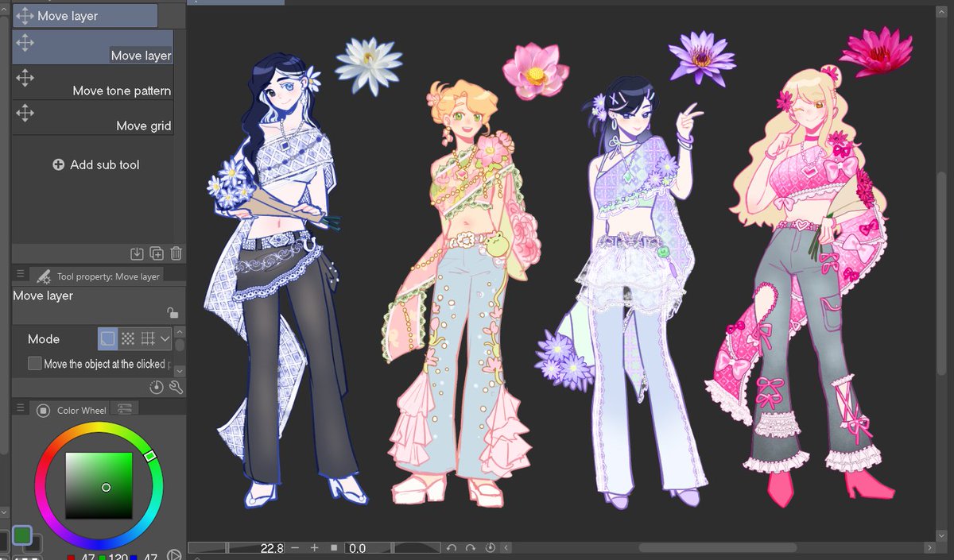The image size is (954, 560).
Task: Select the Move grid sub tool
Action: (x=93, y=117)
